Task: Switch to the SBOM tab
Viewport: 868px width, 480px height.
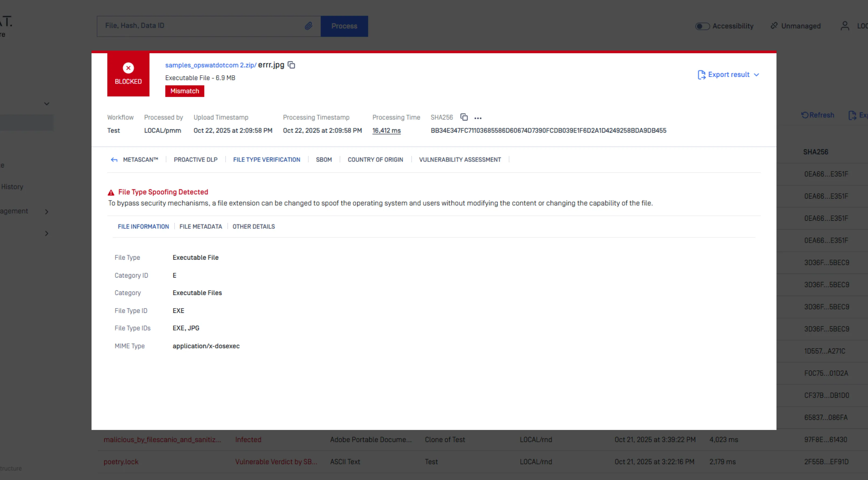Action: [323, 160]
